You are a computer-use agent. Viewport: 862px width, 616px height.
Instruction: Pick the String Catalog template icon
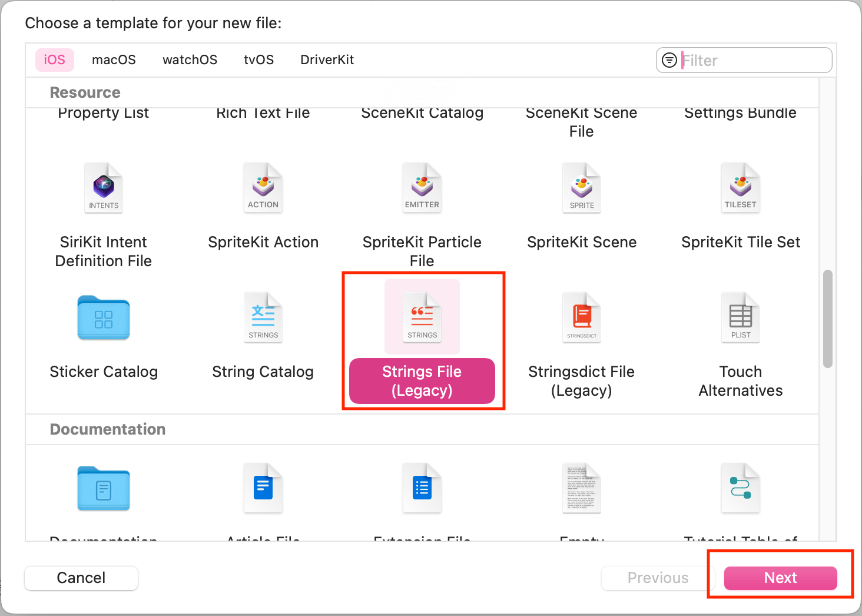[263, 317]
